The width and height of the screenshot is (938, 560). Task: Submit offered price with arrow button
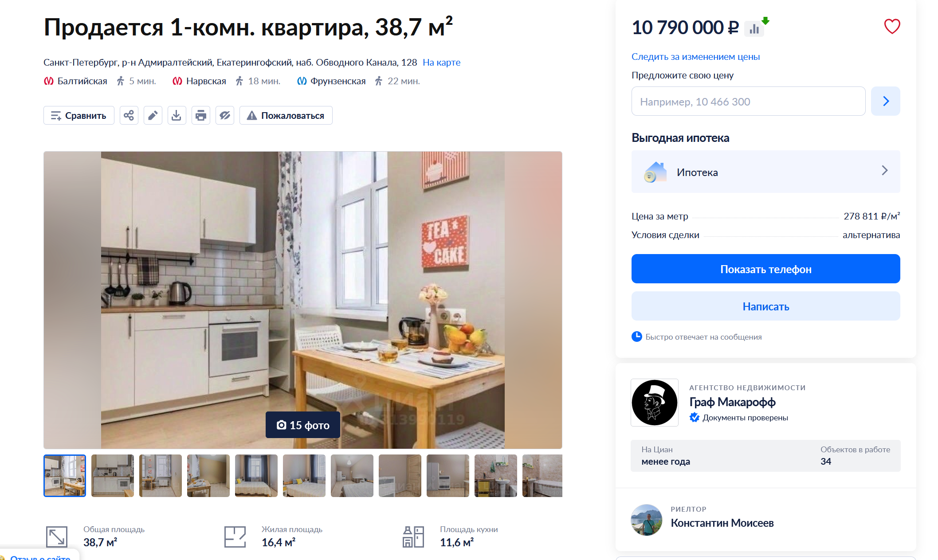click(x=885, y=101)
